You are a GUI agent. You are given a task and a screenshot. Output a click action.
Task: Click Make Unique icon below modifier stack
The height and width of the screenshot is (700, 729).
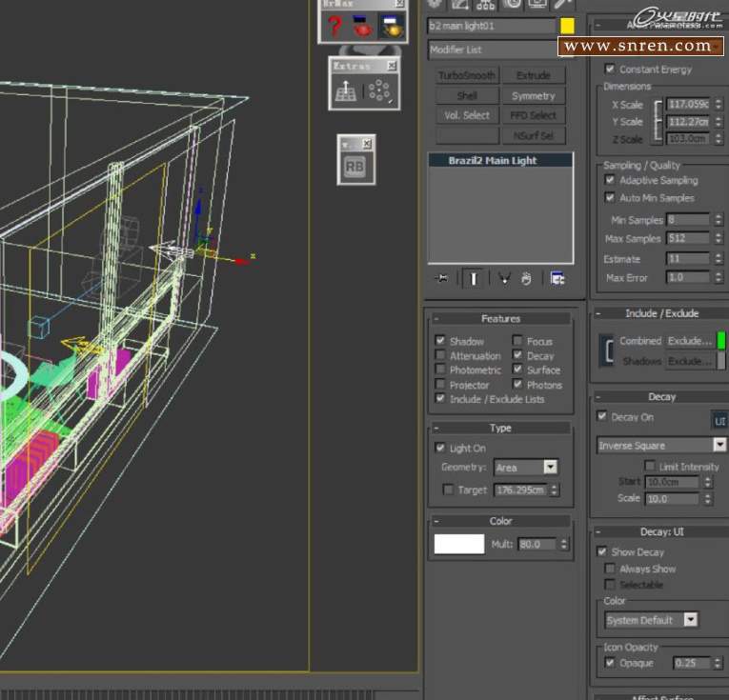503,278
